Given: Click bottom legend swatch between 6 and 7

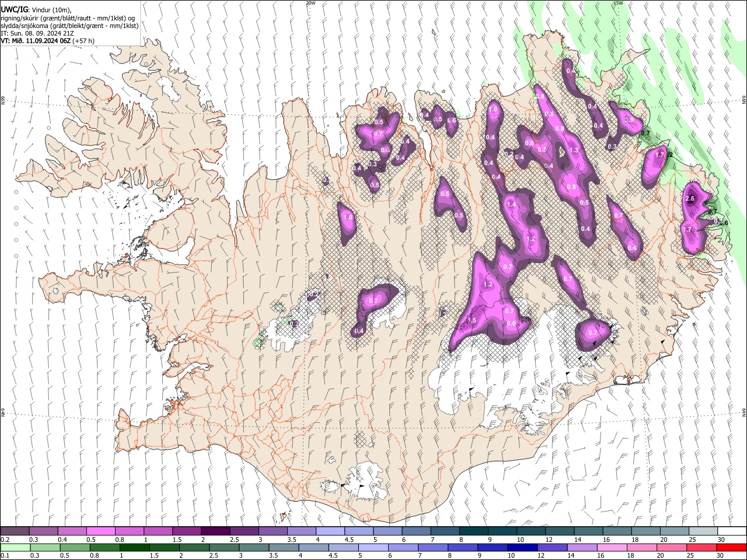Looking at the screenshot, I should [403, 547].
